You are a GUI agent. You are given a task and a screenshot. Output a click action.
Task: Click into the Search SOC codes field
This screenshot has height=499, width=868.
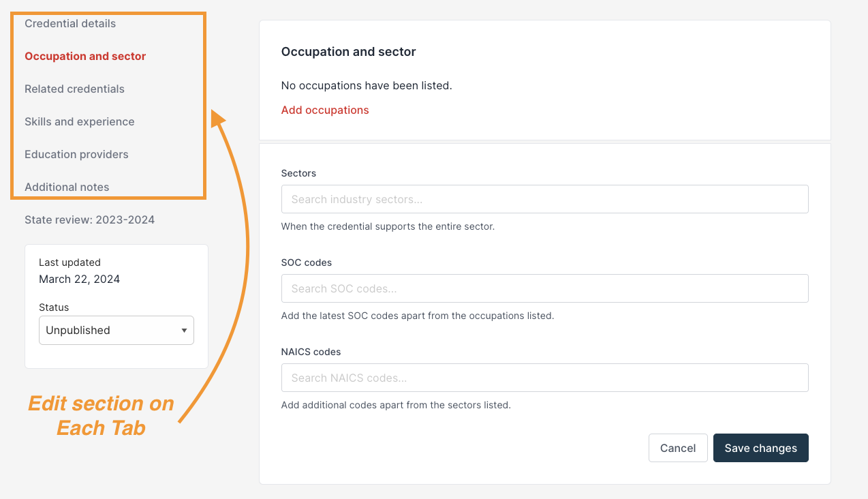[x=544, y=288]
